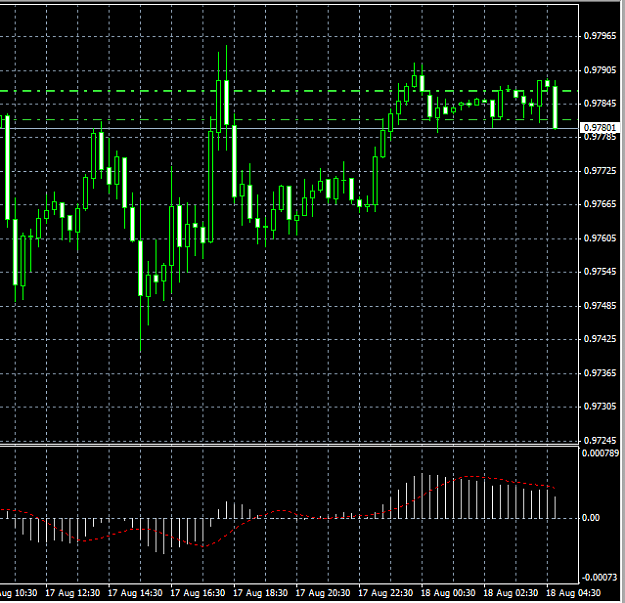The image size is (625, 603).
Task: Click the 0.97665 price axis label
Action: (x=599, y=204)
